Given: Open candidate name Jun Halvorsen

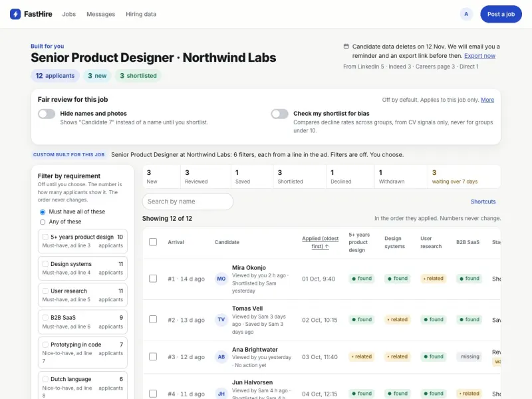Looking at the screenshot, I should 252,382.
